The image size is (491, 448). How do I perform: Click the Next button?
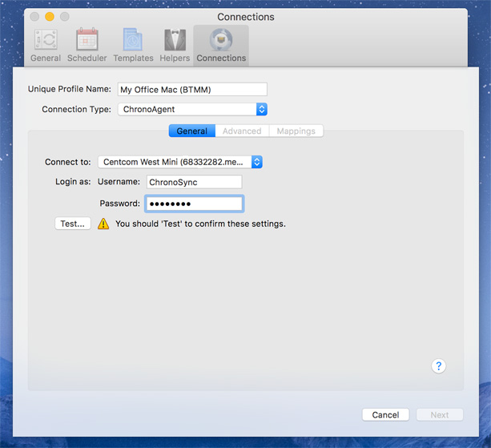coord(440,415)
